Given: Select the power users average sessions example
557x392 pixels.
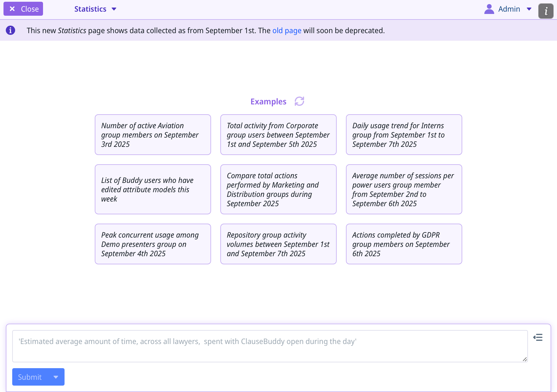Looking at the screenshot, I should click(404, 189).
